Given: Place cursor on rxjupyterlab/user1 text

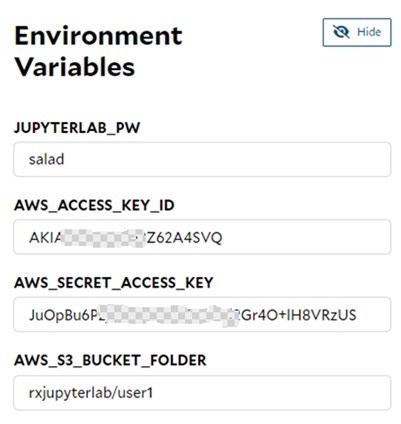Looking at the screenshot, I should point(91,393).
